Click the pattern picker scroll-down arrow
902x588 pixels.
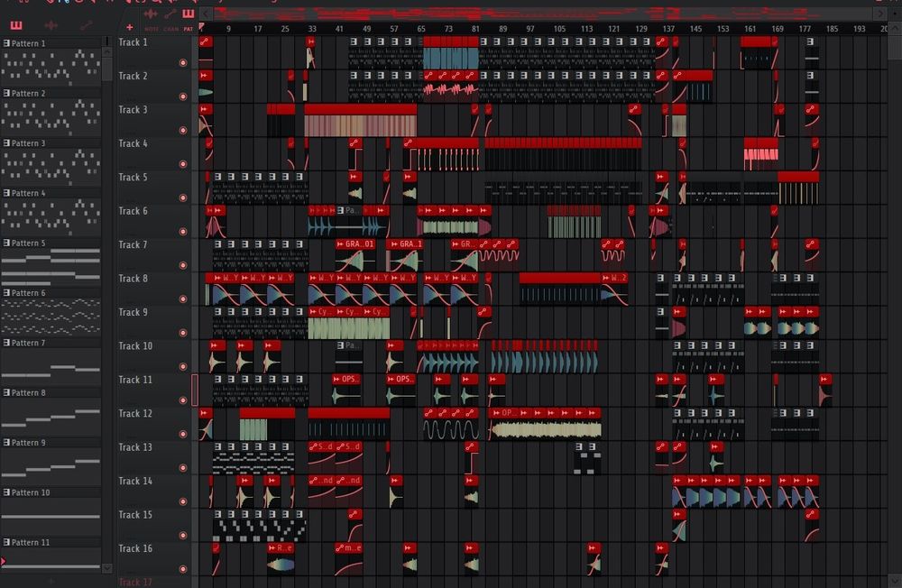click(x=107, y=568)
